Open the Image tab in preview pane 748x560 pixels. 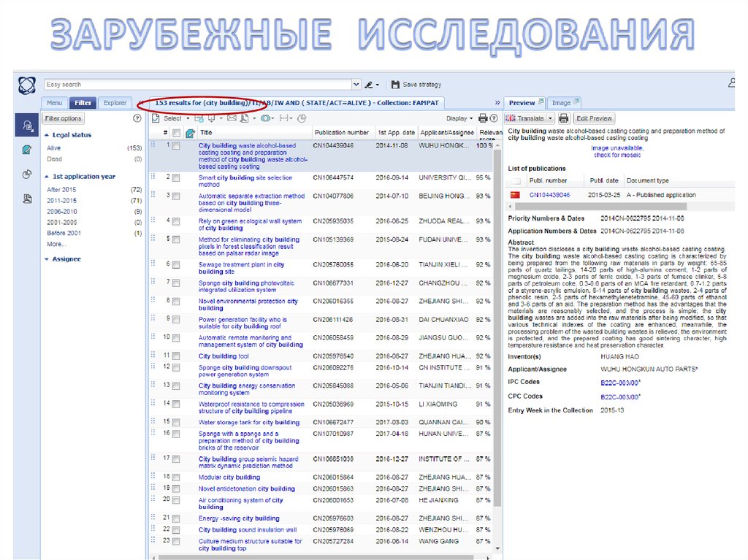point(561,103)
